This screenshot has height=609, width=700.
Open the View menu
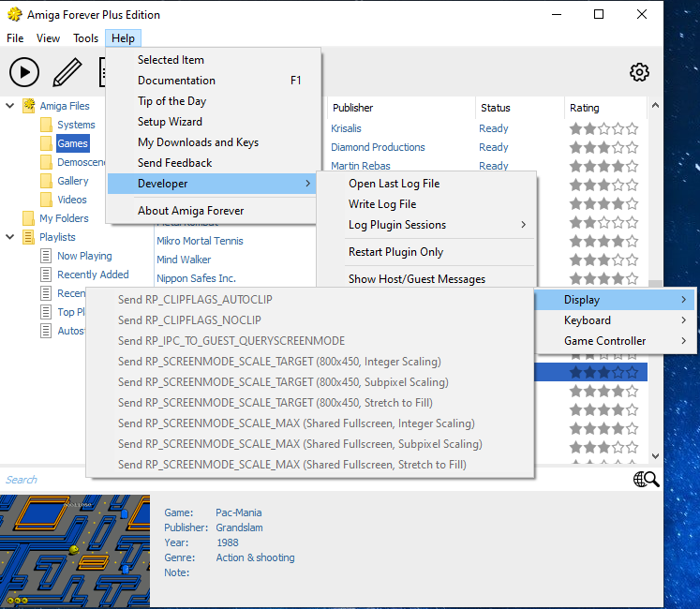[x=48, y=38]
